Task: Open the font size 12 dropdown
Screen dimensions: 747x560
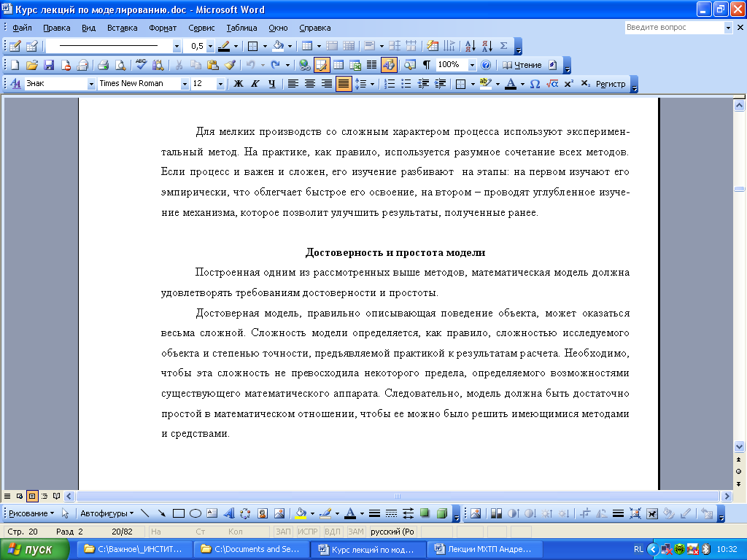Action: coord(220,85)
